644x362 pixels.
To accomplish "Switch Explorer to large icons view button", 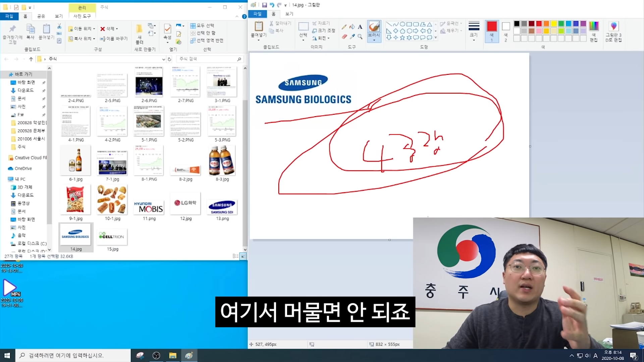I will (x=243, y=256).
